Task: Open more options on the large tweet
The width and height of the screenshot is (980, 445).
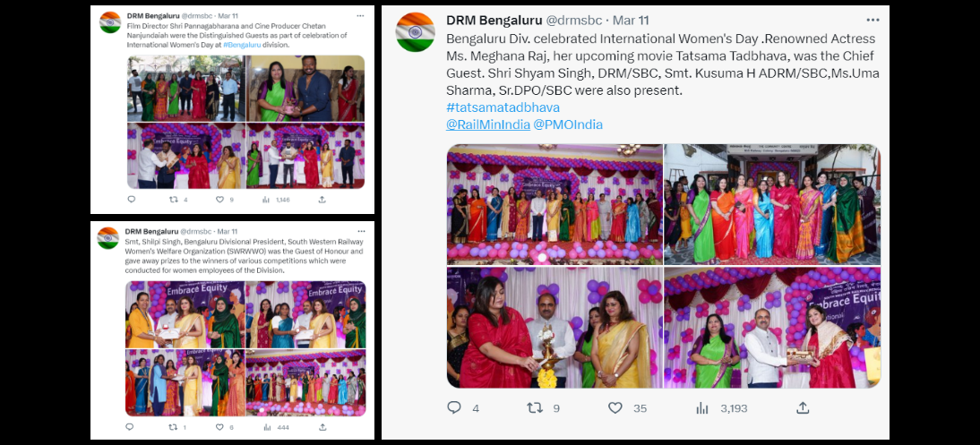Action: 873,21
